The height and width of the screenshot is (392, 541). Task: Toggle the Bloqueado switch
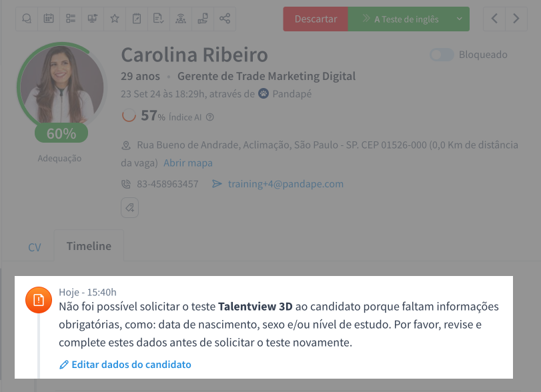442,55
